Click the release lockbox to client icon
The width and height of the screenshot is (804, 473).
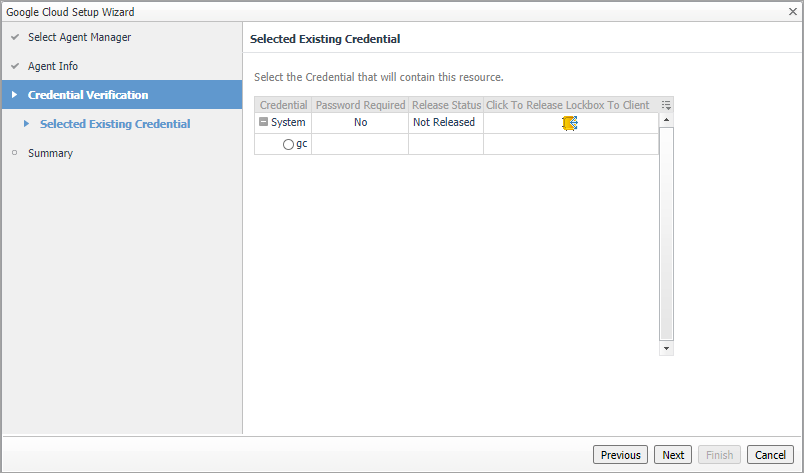point(570,122)
